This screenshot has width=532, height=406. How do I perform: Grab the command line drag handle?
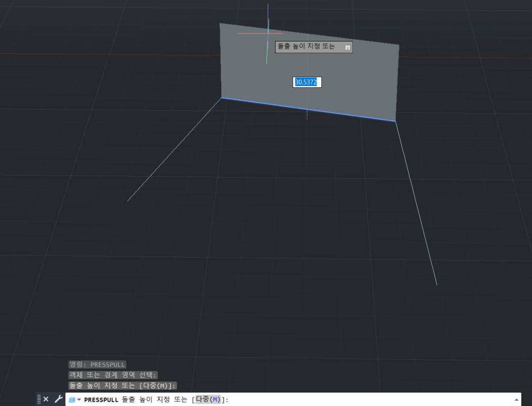coord(39,399)
